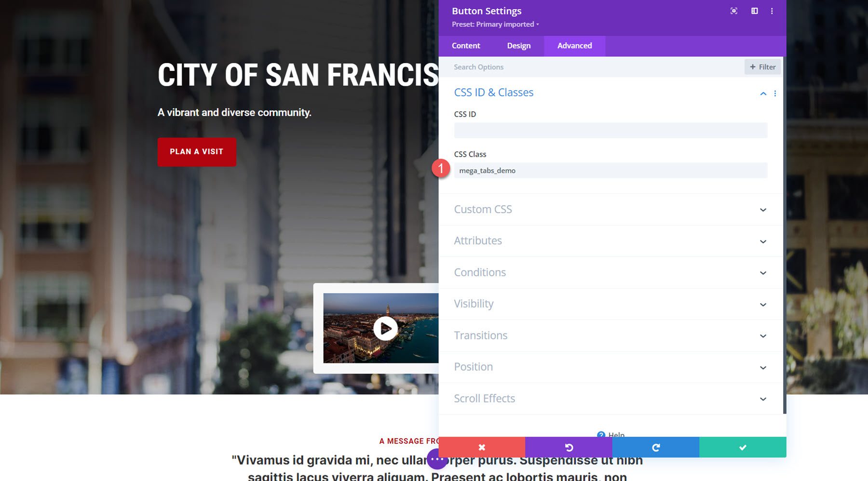The height and width of the screenshot is (481, 868).
Task: Open the three-dot menu in the purple header
Action: point(772,11)
